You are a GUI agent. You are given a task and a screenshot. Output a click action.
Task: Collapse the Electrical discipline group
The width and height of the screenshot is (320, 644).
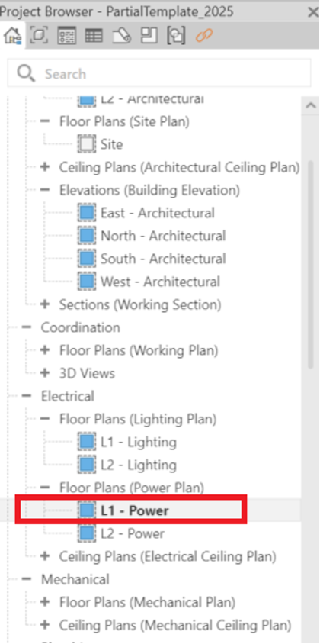[x=27, y=396]
